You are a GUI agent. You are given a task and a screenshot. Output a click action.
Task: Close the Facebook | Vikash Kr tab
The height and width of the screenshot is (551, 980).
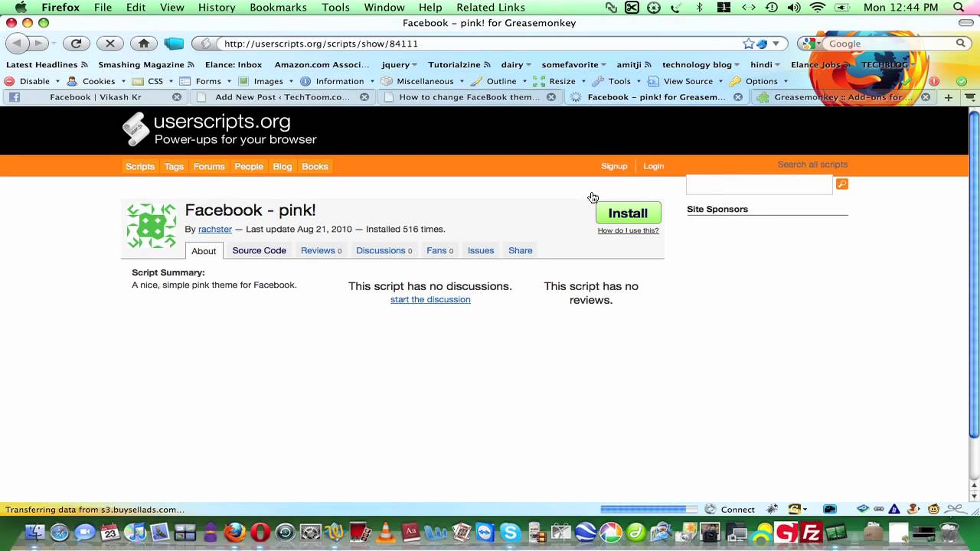click(x=177, y=97)
